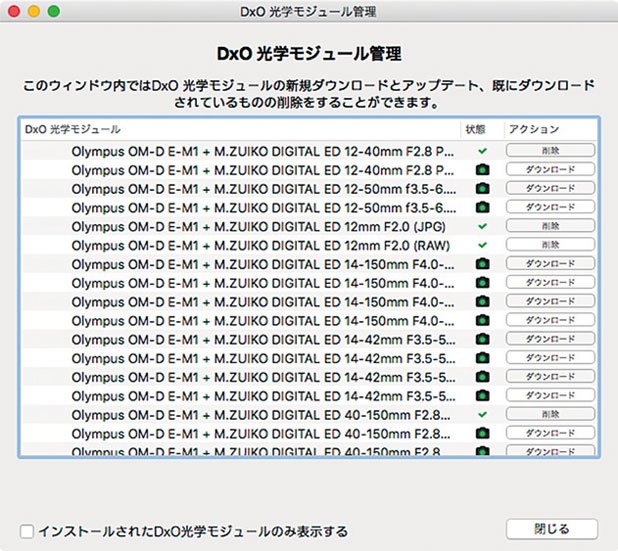Click the green zoom window button
This screenshot has width=618, height=551.
coord(54,11)
